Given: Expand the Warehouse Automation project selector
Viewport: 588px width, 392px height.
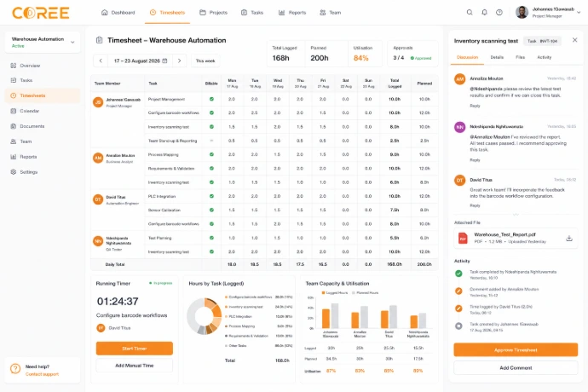Looking at the screenshot, I should [x=43, y=42].
